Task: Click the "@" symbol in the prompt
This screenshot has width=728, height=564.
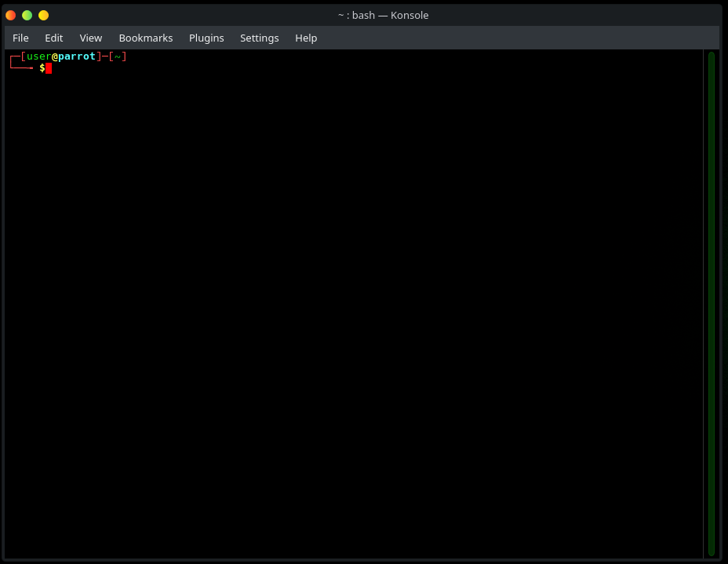Action: pos(55,56)
